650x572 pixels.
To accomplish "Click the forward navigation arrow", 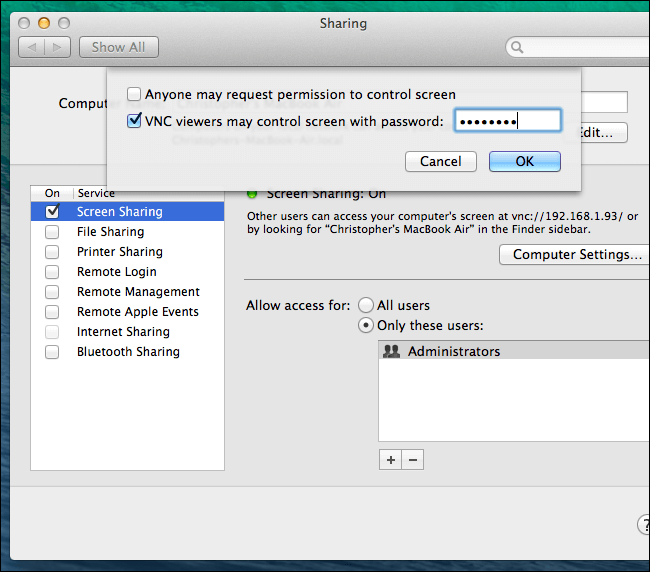I will coord(58,47).
